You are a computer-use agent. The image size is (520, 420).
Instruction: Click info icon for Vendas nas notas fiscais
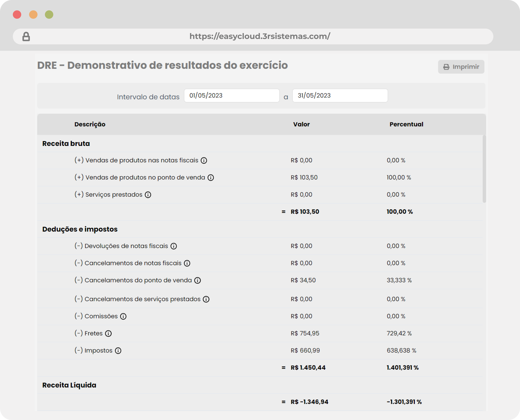coord(204,160)
